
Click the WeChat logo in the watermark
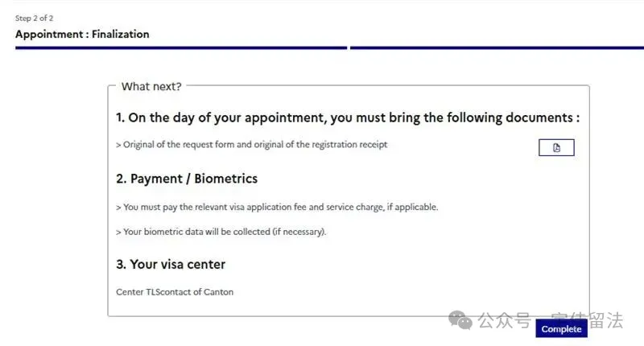pyautogui.click(x=461, y=321)
